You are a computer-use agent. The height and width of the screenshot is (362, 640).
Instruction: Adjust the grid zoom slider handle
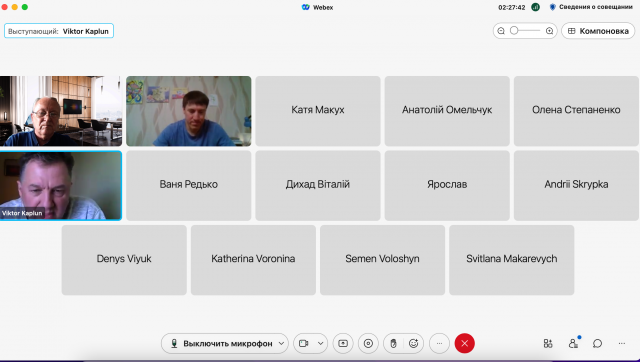(514, 31)
